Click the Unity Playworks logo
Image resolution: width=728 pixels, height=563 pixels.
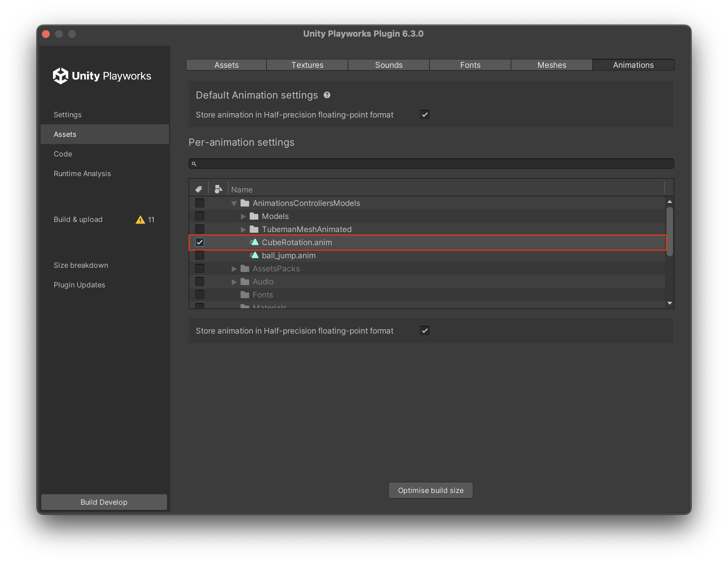[x=102, y=76]
